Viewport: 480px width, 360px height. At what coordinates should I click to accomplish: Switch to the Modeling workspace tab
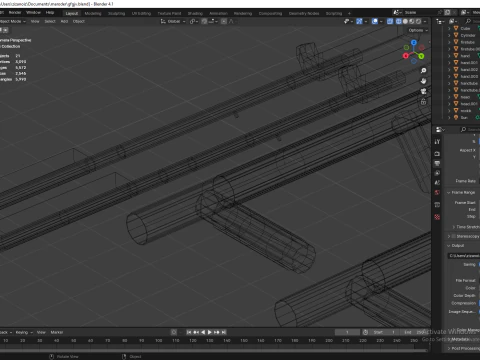[93, 13]
